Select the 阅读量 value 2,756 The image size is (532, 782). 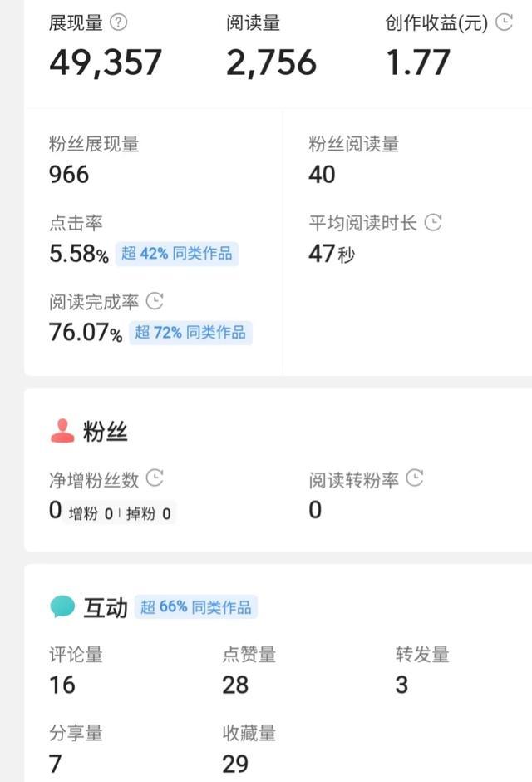271,62
